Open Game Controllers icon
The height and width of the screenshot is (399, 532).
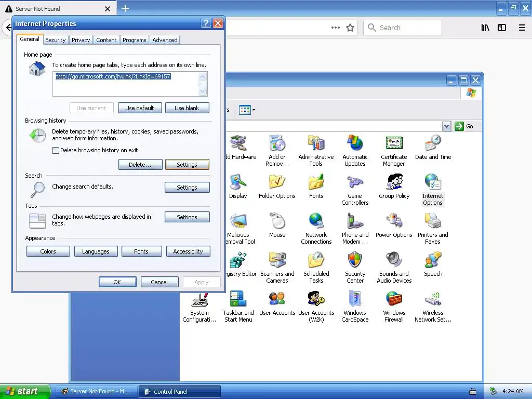click(x=355, y=189)
